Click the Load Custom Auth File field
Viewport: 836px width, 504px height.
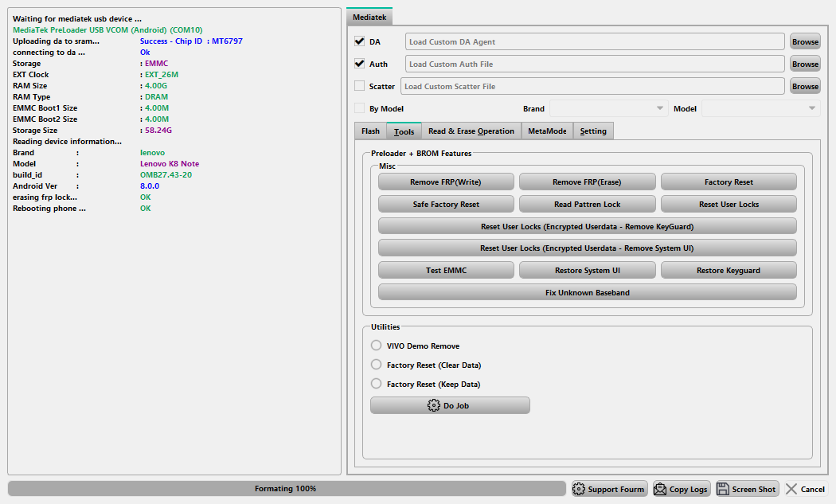[x=595, y=64]
